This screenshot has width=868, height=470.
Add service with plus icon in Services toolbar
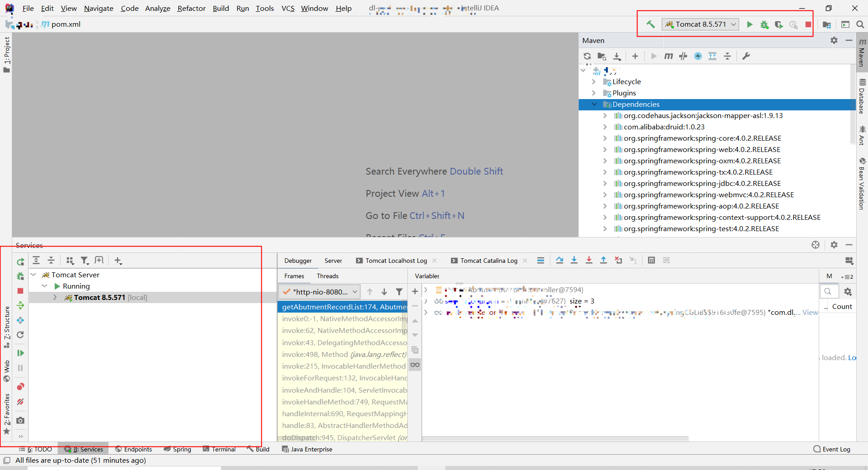[x=118, y=260]
